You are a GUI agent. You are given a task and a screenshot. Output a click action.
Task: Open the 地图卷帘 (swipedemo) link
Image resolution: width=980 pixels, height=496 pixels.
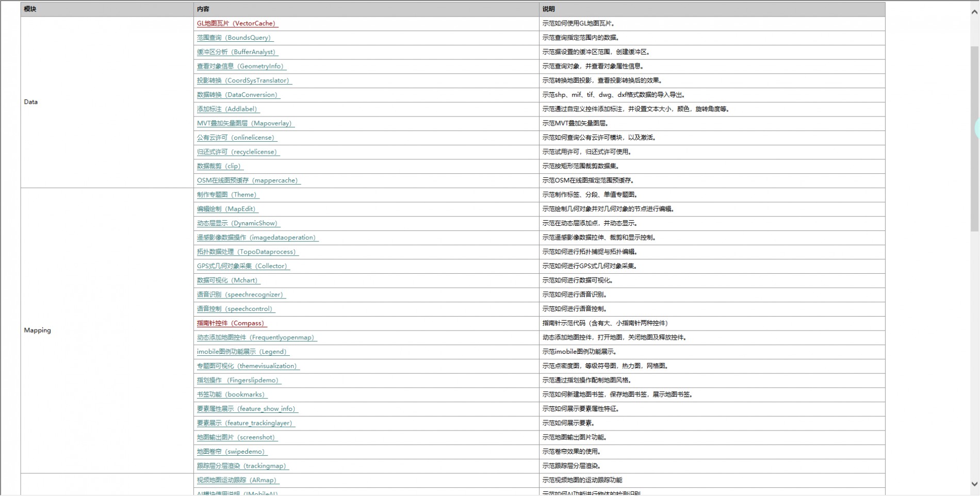click(x=232, y=452)
